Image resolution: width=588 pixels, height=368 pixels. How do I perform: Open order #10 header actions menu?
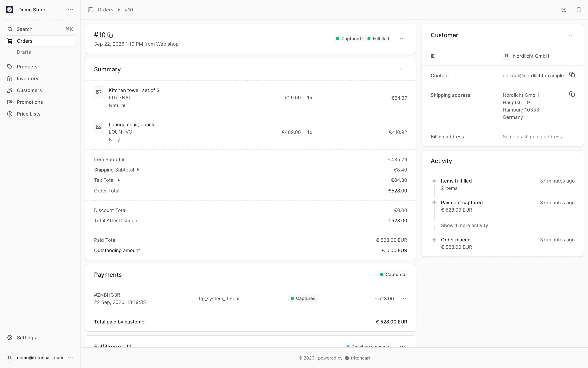402,39
